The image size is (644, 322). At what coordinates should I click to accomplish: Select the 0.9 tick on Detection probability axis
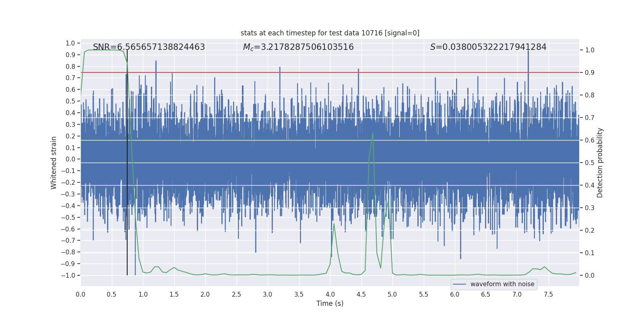pos(590,72)
